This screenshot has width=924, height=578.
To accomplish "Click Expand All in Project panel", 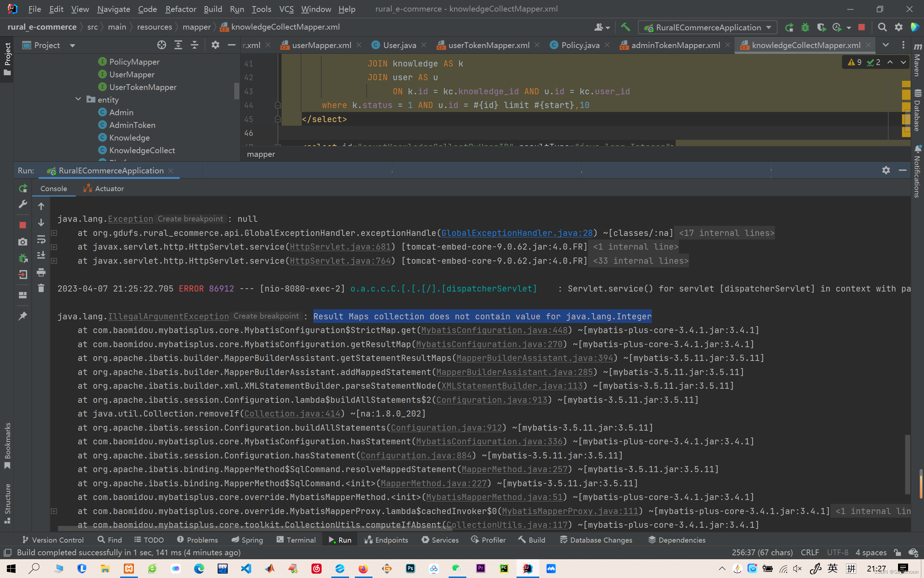I will tap(178, 45).
